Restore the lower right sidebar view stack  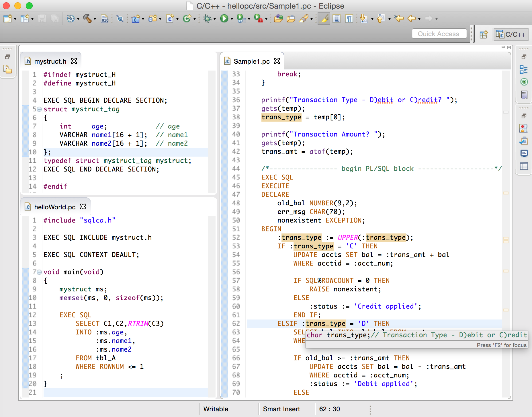(524, 116)
